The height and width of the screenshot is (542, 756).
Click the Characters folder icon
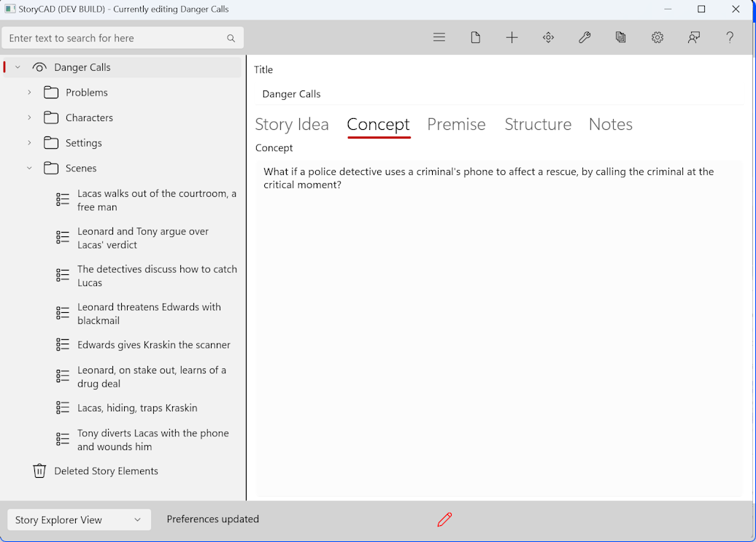(51, 117)
